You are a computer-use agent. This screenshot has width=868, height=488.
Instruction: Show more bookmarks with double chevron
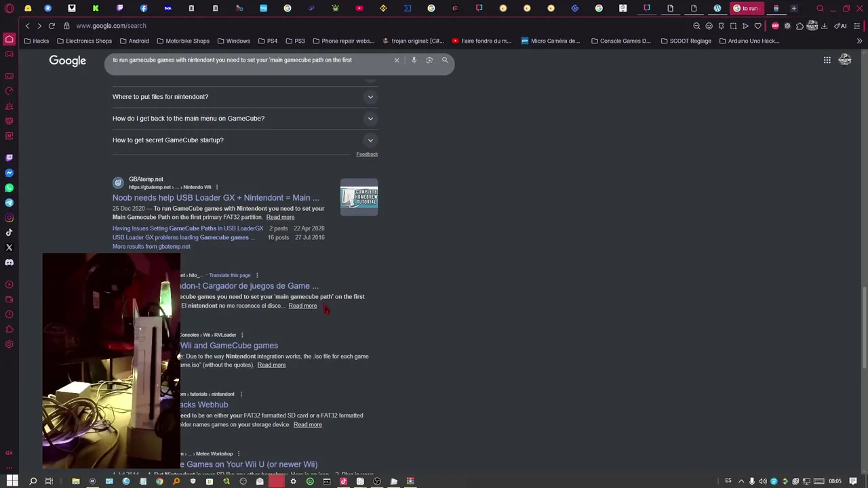(859, 41)
